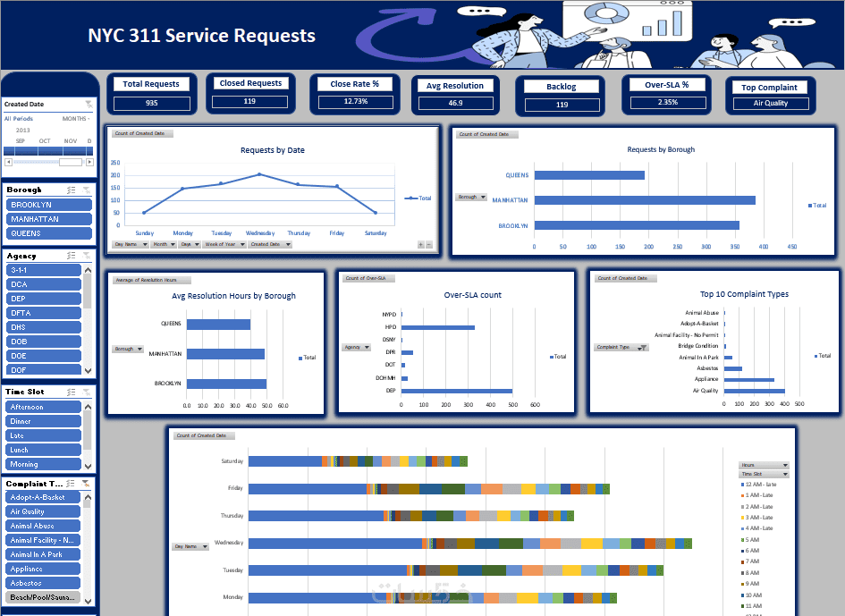Image resolution: width=845 pixels, height=616 pixels.
Task: Select BROOKLYN in Borough slicer
Action: click(49, 205)
